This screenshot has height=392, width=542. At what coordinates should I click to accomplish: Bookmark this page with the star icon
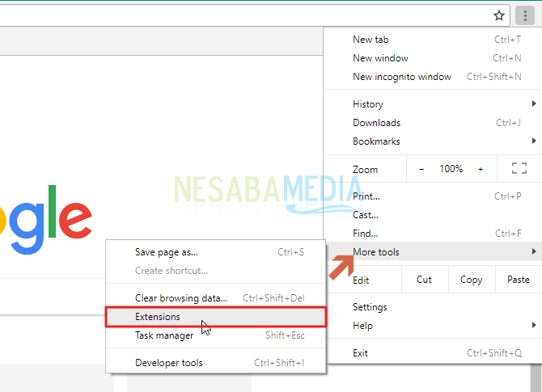tap(499, 15)
